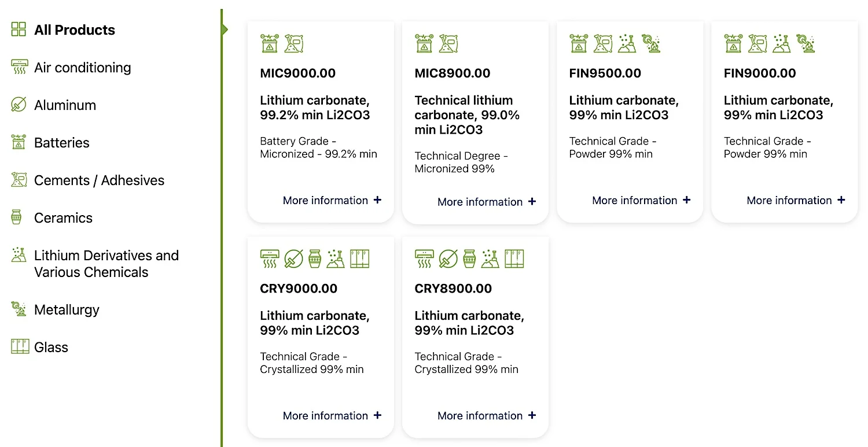The width and height of the screenshot is (868, 447).
Task: Click the air conditioning icon on CRY9000.00 card
Action: point(270,258)
